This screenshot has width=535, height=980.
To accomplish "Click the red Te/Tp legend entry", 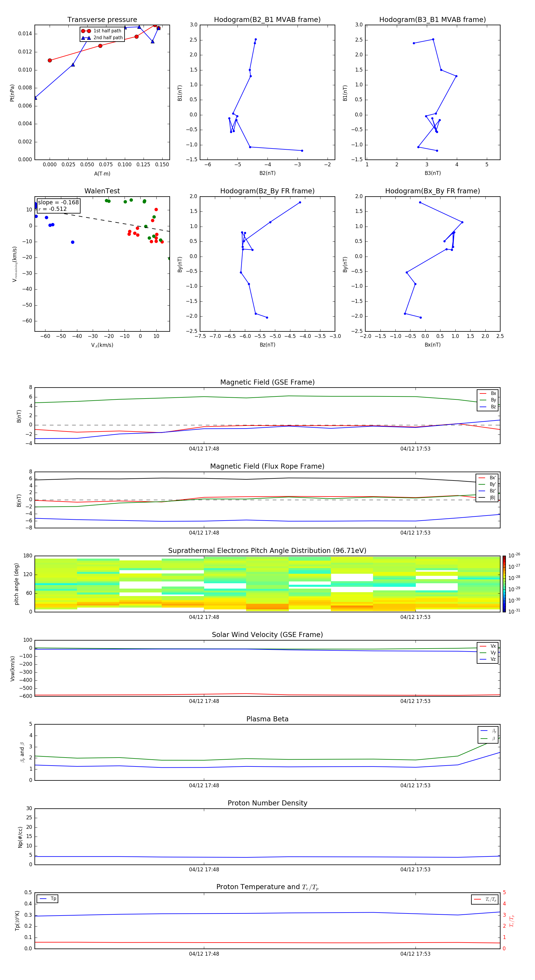I will point(485,900).
